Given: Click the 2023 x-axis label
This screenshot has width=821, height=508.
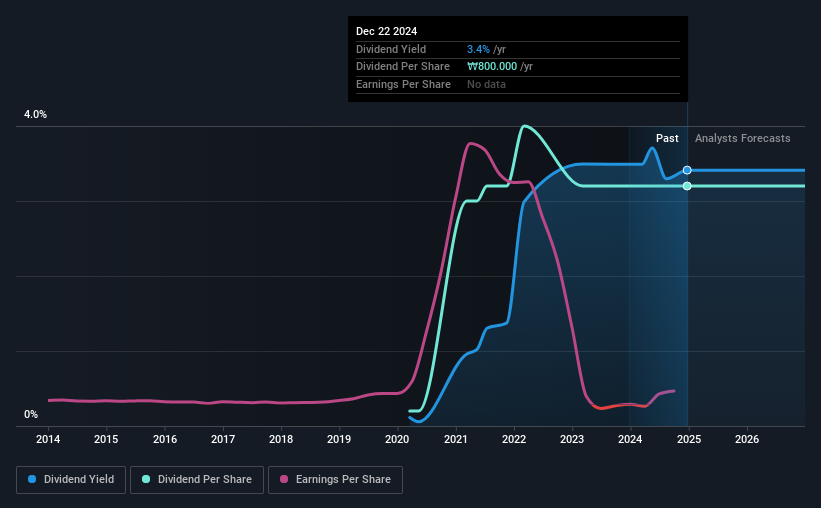Looking at the screenshot, I should pyautogui.click(x=572, y=439).
